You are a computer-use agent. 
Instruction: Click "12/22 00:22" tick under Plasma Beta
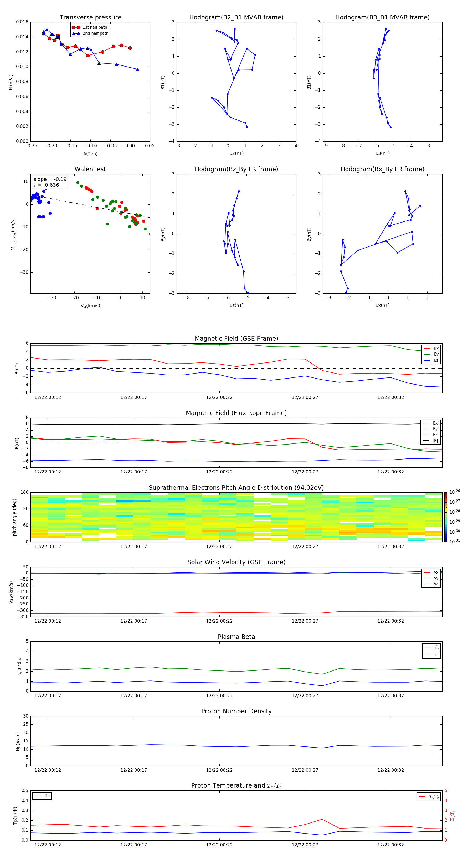point(219,695)
